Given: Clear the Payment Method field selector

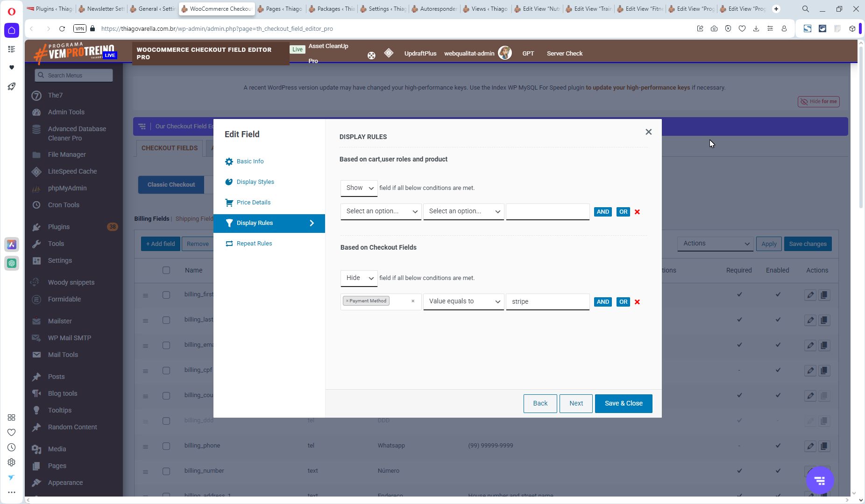Looking at the screenshot, I should click(x=413, y=301).
